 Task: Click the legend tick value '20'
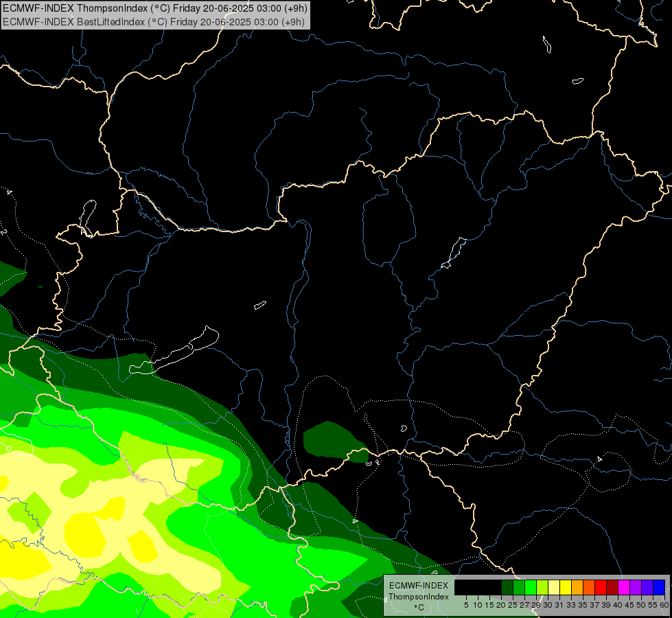tap(501, 605)
